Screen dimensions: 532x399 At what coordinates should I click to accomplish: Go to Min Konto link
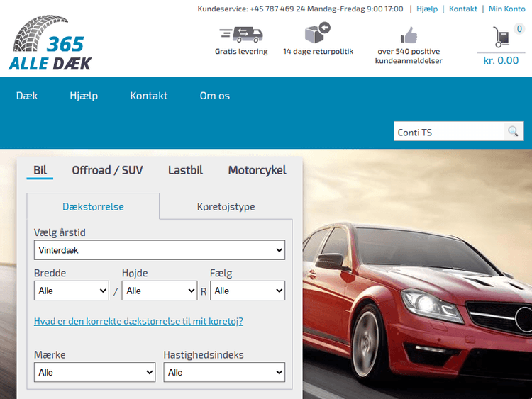click(506, 9)
